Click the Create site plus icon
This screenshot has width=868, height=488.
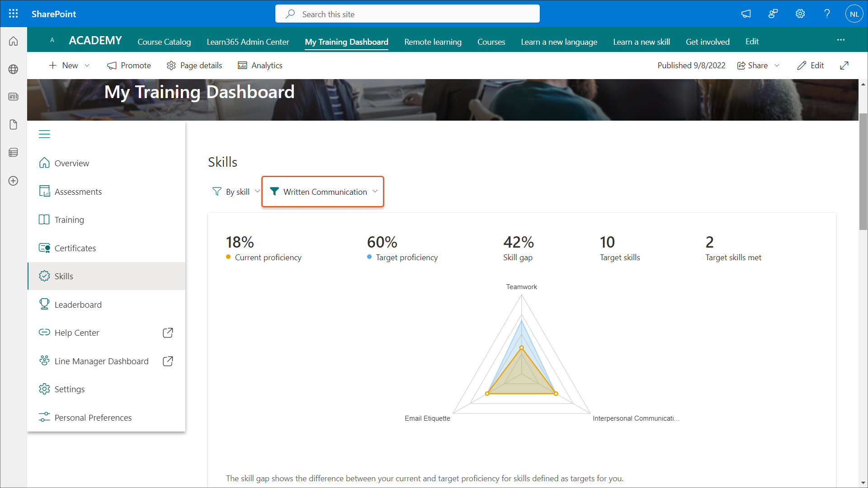click(14, 181)
